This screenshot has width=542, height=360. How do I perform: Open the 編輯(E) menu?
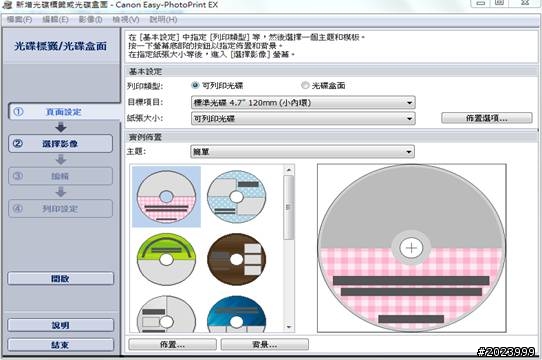point(55,19)
